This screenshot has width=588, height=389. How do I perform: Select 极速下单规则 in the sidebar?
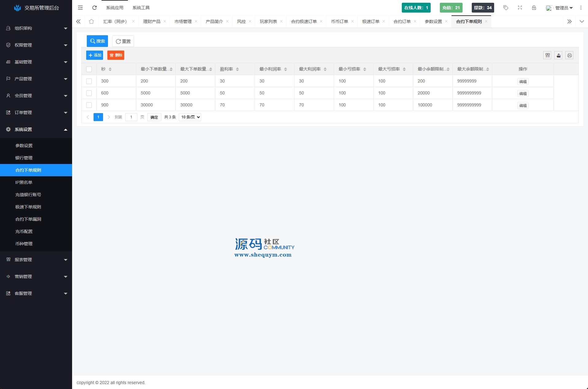28,207
